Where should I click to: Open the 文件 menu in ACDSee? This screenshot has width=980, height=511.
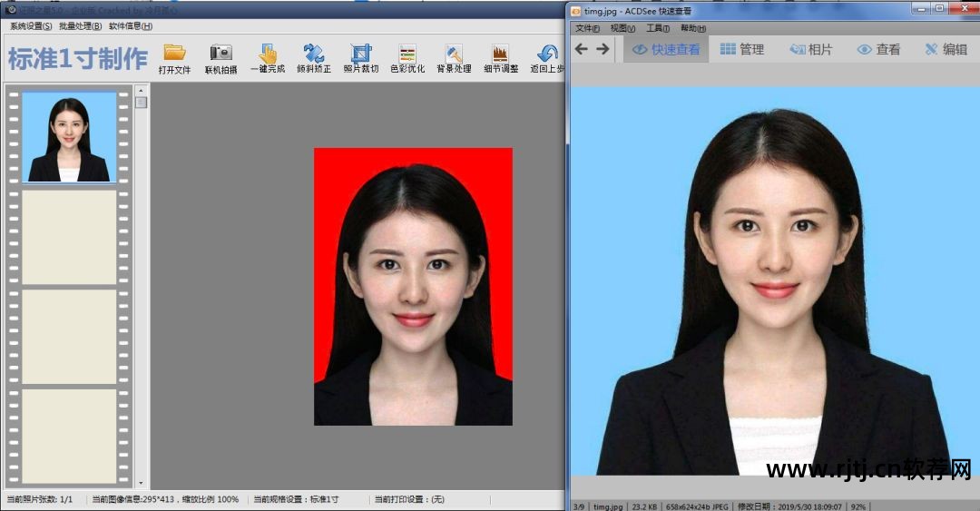coord(587,28)
